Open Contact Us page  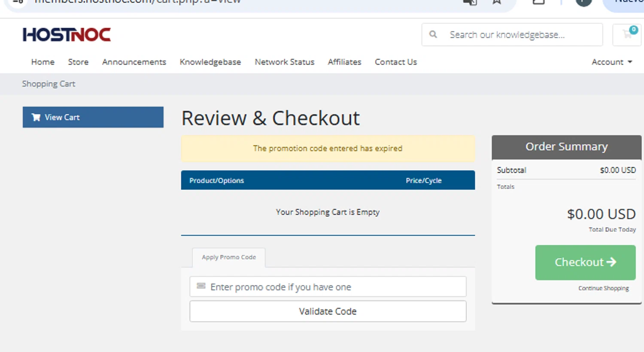[396, 62]
